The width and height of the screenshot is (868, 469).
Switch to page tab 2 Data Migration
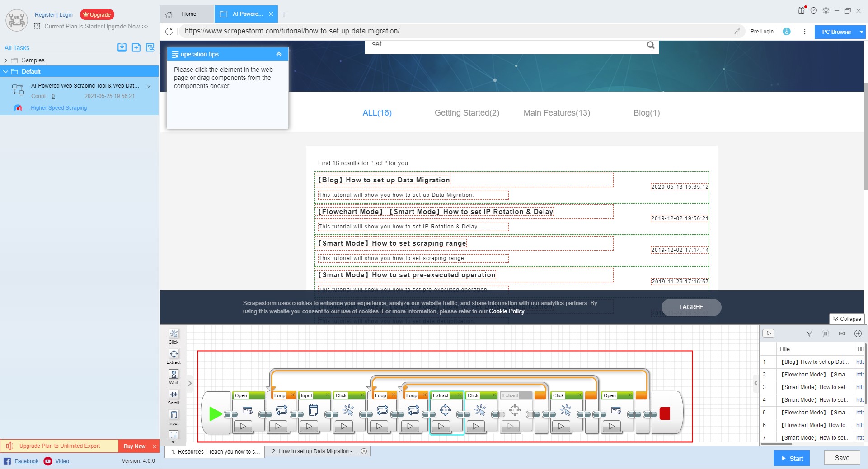point(316,451)
